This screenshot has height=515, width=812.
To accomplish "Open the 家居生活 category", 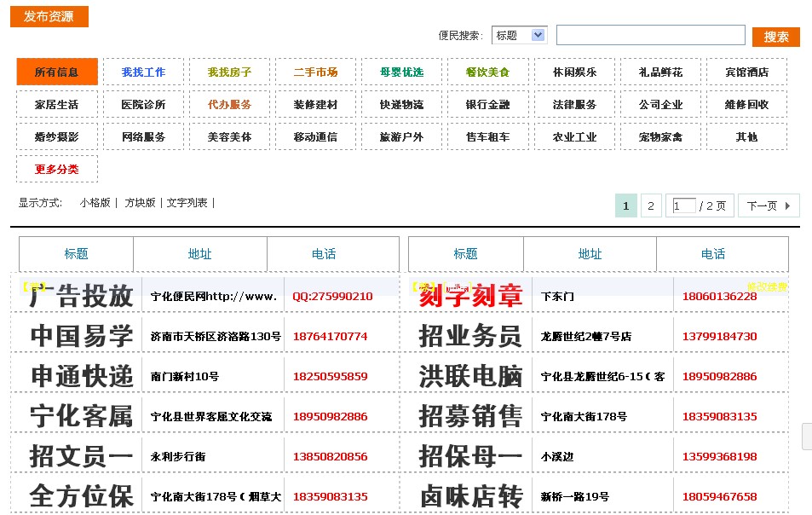I will coord(57,104).
